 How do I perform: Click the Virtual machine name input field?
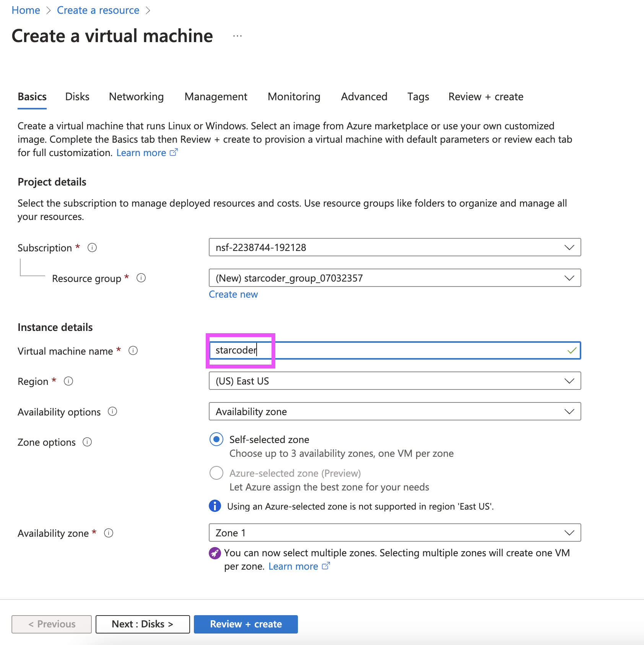point(395,350)
